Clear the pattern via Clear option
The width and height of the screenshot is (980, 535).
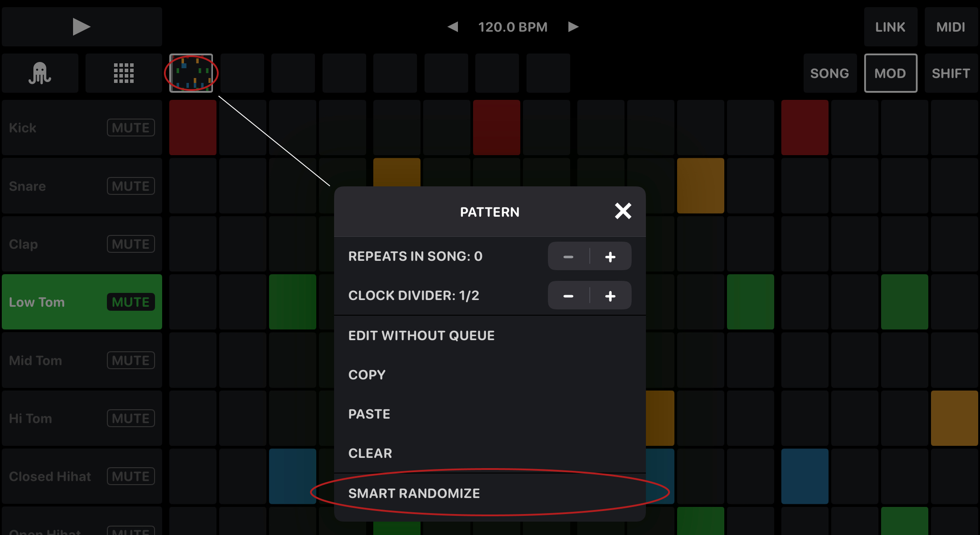tap(370, 453)
